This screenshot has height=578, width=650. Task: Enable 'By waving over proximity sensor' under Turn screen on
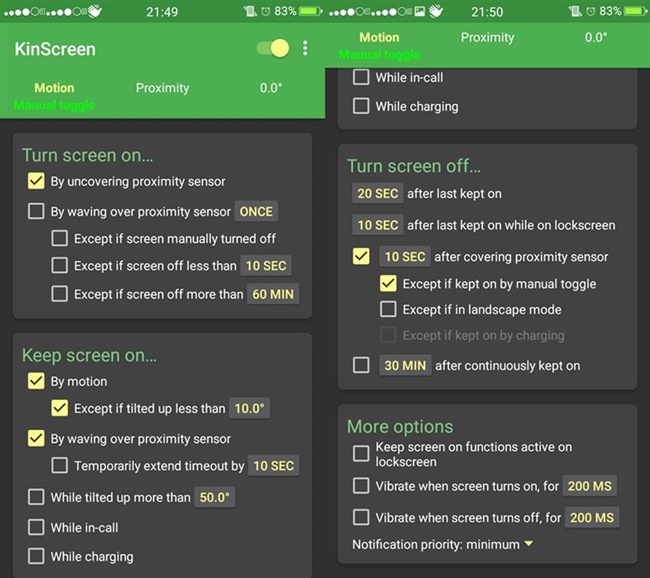click(36, 211)
